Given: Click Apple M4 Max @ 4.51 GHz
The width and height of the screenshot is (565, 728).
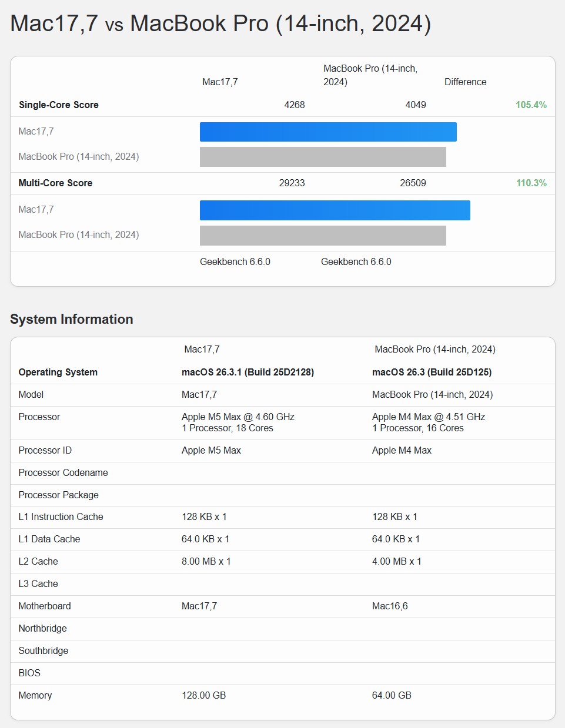Looking at the screenshot, I should [429, 417].
